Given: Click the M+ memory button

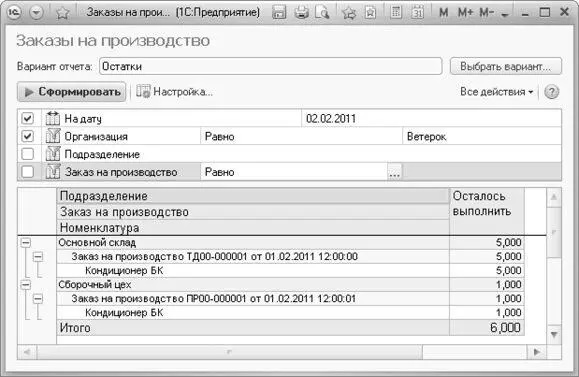Looking at the screenshot, I should [465, 13].
